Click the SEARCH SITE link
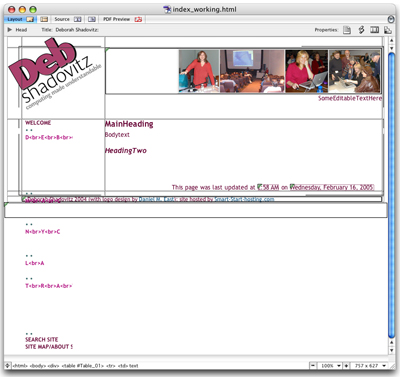This screenshot has width=400, height=377. coord(42,339)
